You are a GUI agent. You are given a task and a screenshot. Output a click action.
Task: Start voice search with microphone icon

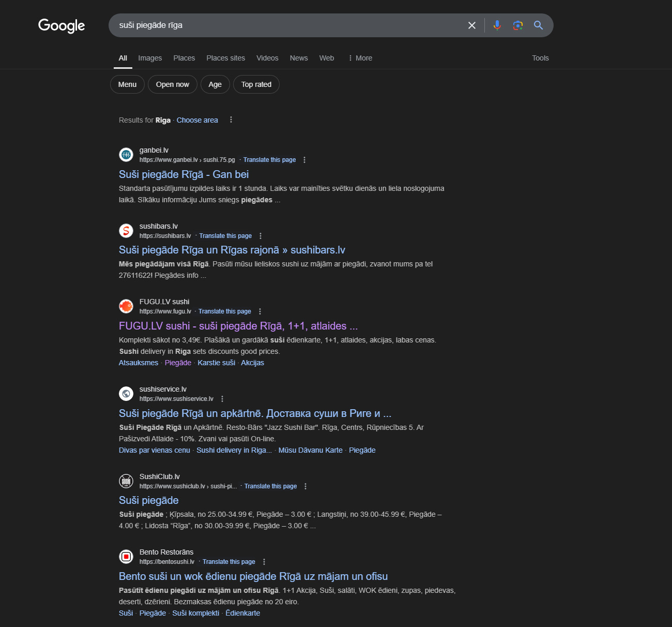point(497,25)
